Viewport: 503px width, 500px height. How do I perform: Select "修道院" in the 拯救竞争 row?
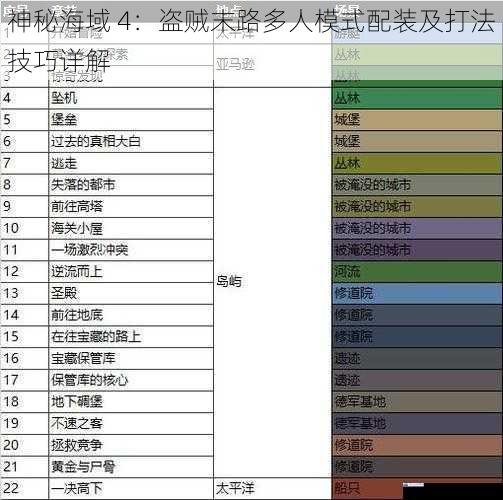(x=417, y=445)
